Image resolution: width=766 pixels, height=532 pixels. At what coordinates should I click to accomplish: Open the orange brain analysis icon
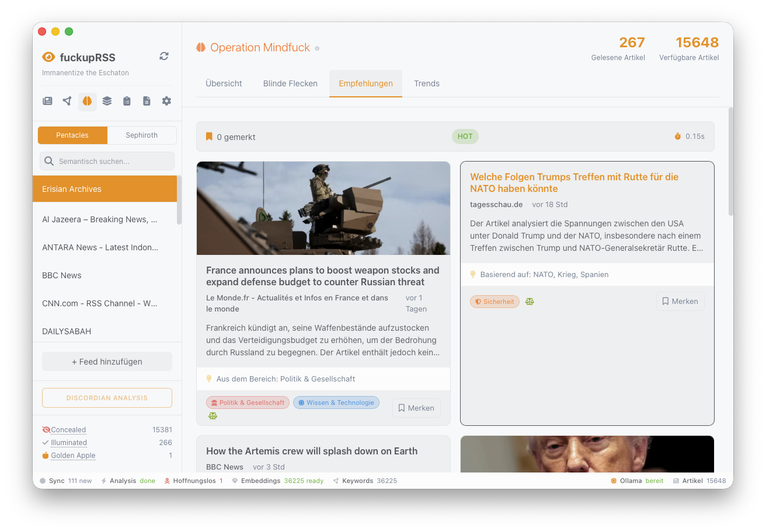click(x=87, y=101)
